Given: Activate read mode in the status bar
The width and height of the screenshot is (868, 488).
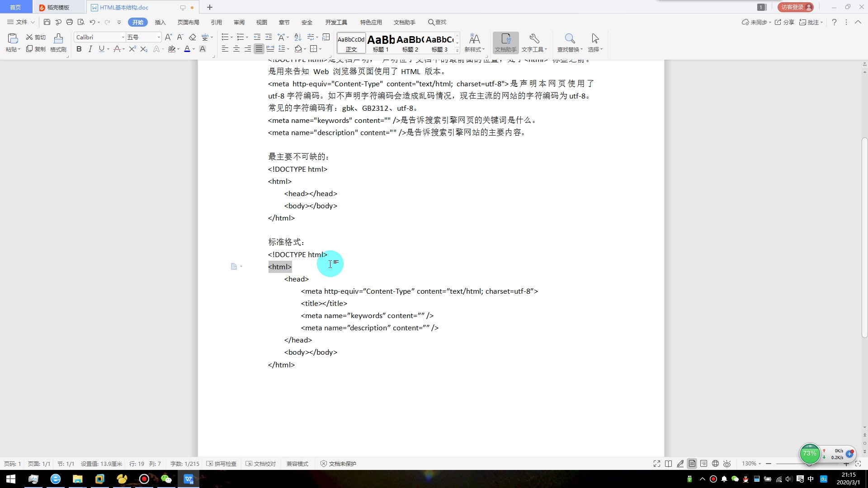Looking at the screenshot, I should tap(669, 463).
